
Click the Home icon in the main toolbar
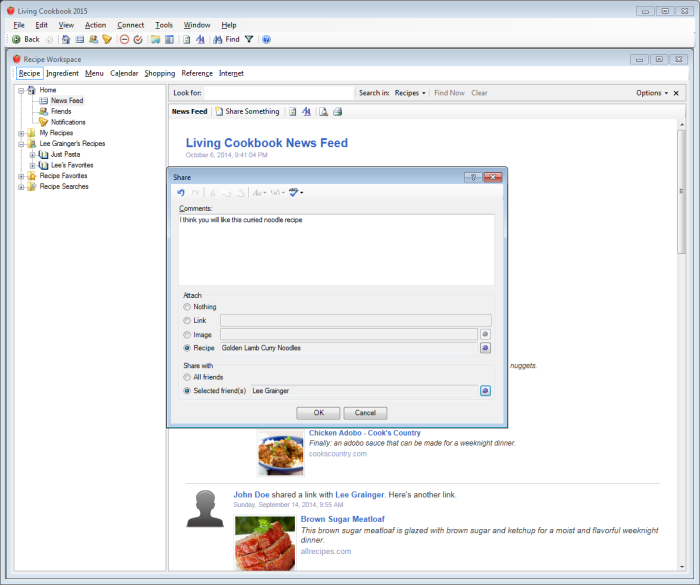tap(66, 39)
